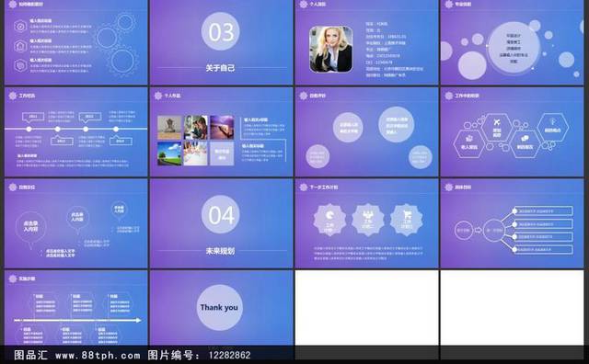The height and width of the screenshot is (364, 589).
Task: Click the large white arrow timeline bar
Action: [77, 320]
